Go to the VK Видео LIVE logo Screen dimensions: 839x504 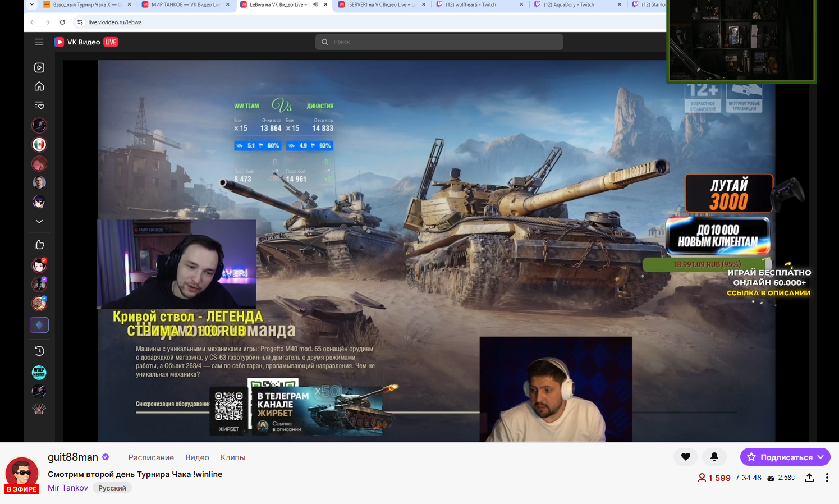click(x=86, y=42)
